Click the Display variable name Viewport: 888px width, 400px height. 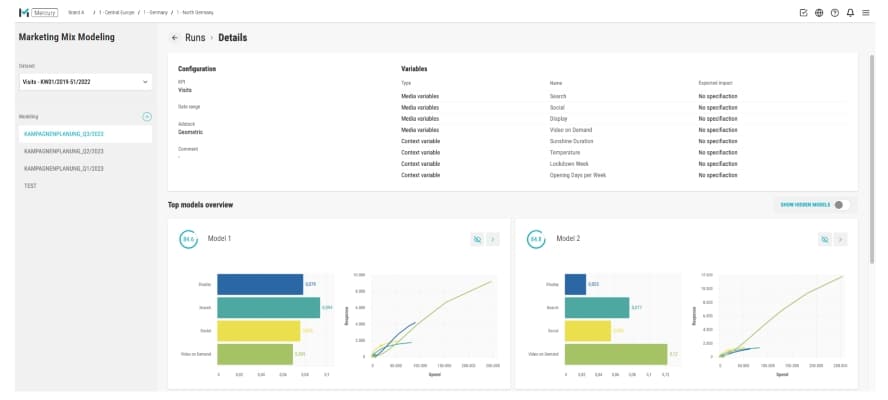click(x=558, y=119)
